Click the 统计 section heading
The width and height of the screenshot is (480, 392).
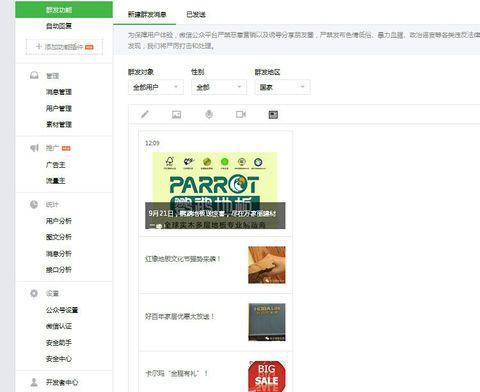point(52,204)
